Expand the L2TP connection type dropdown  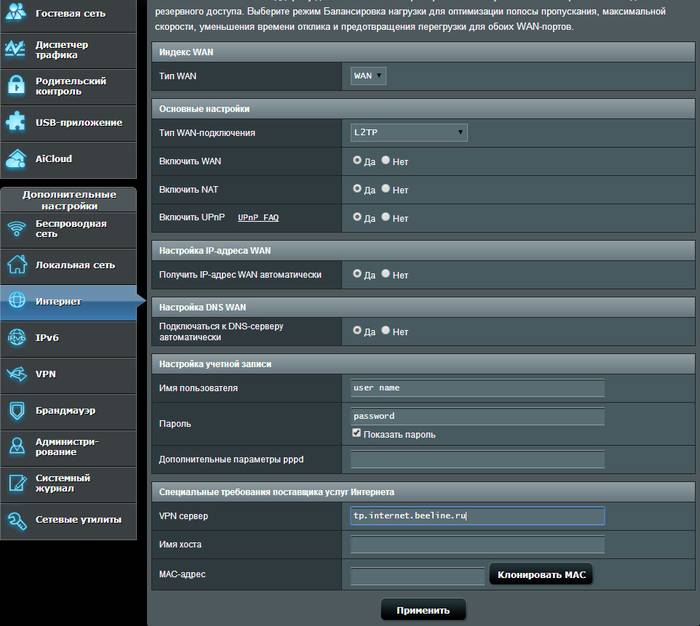click(x=408, y=132)
